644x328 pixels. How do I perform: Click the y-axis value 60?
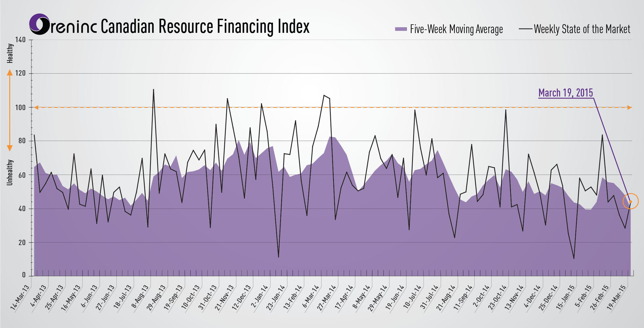pos(22,175)
